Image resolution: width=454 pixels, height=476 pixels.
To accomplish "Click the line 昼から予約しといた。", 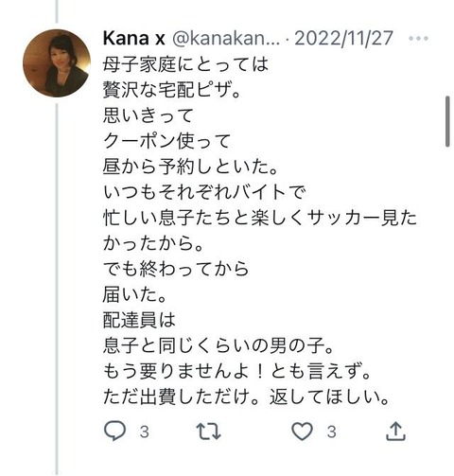I will 190,167.
